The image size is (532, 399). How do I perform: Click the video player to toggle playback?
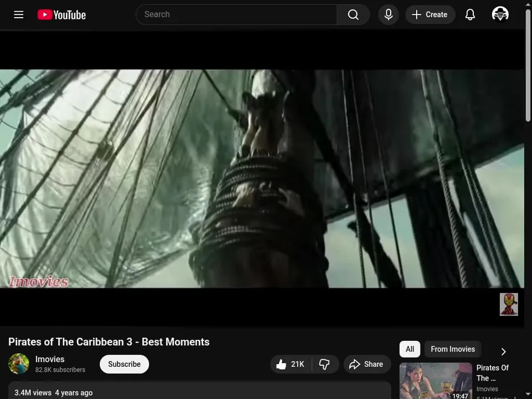coord(262,179)
